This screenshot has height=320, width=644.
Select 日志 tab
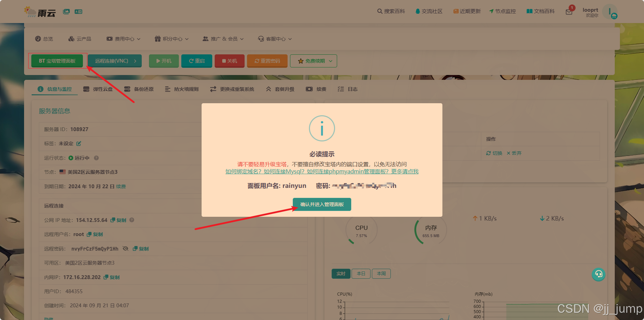click(x=347, y=89)
